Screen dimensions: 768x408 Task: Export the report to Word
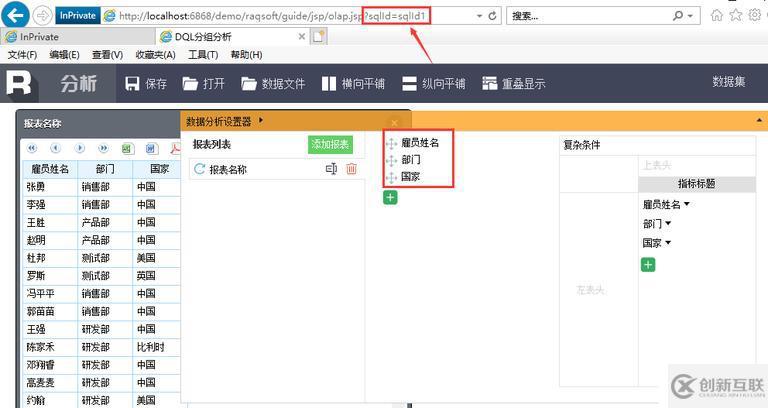(x=151, y=148)
